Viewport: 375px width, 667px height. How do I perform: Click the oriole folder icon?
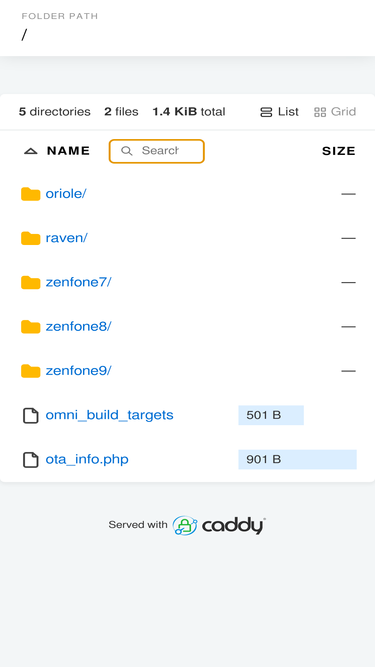31,194
